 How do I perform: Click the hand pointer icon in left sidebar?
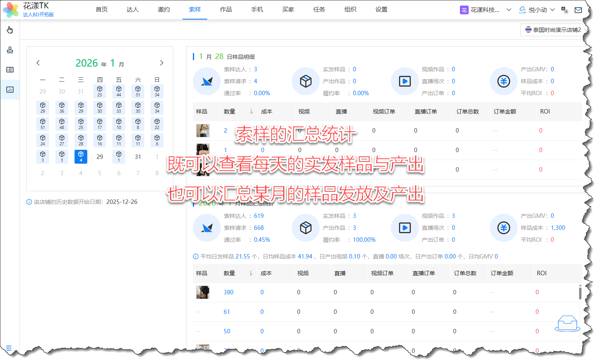pos(10,30)
